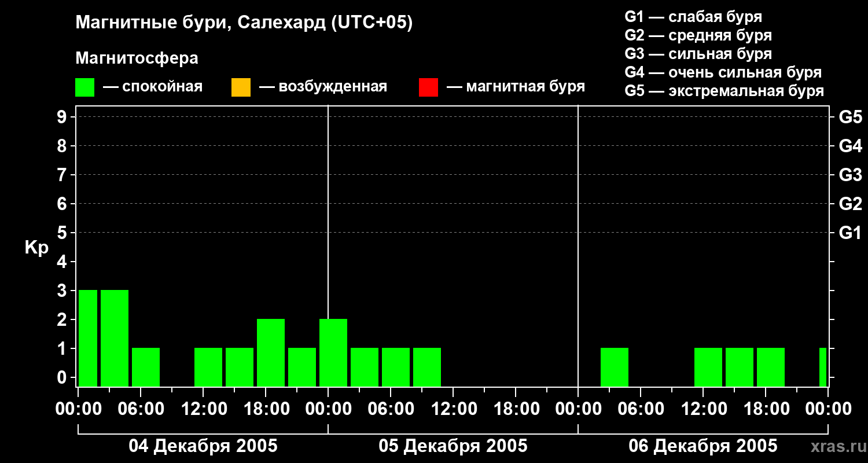Click the Kp value 9 on left axis
Viewport: 868px width, 463px height.
[62, 117]
